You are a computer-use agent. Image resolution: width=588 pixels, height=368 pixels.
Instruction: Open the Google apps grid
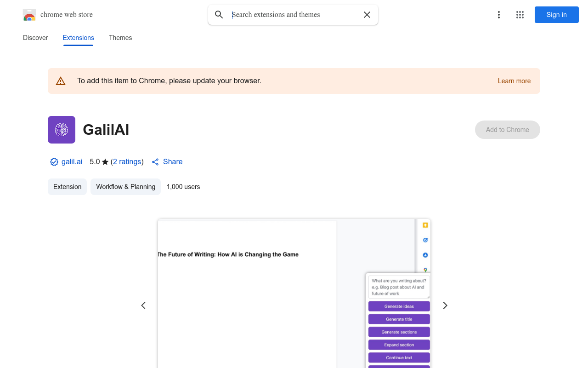point(520,15)
